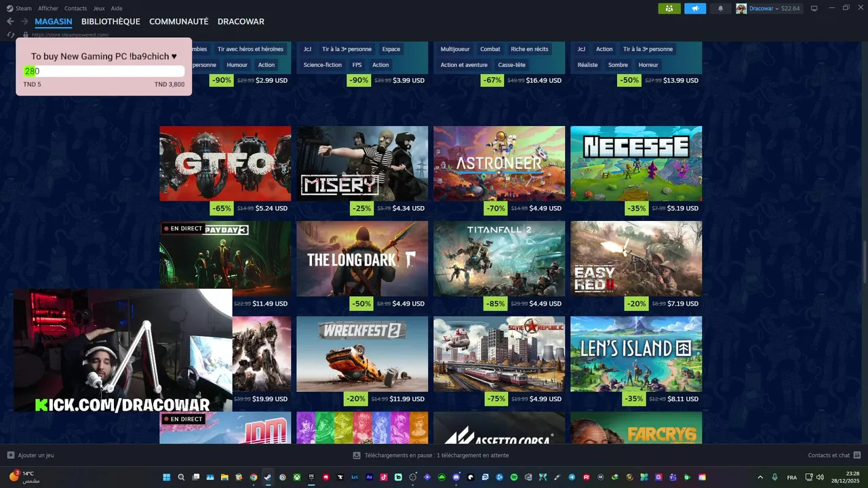
Task: Switch to the BIBLIOTHÈQUE tab
Action: point(111,22)
